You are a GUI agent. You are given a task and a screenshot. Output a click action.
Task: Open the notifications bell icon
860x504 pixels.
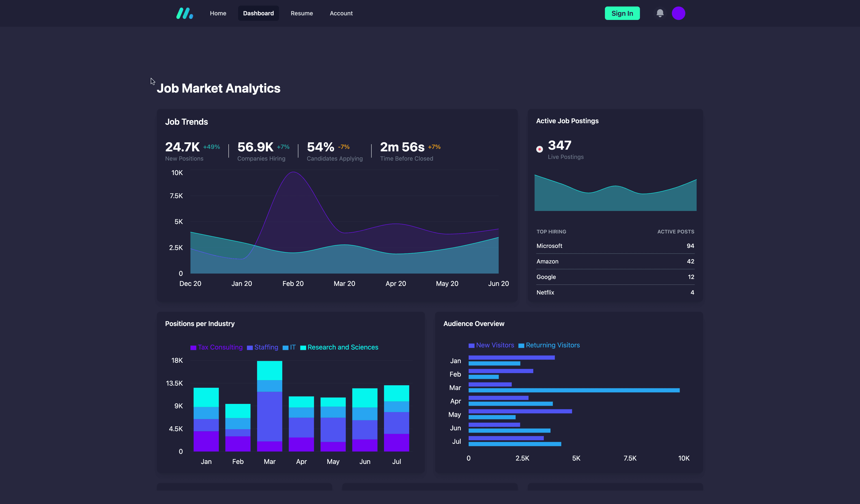coord(660,13)
